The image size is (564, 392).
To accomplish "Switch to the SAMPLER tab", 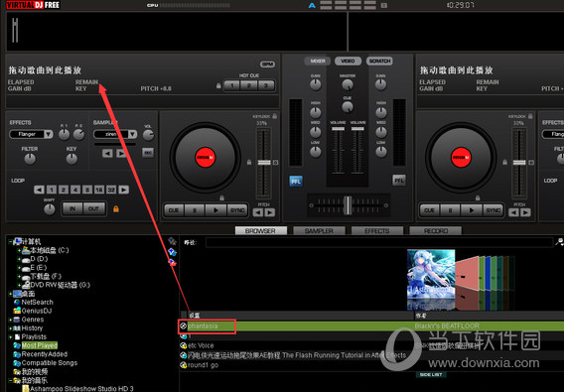I will pyautogui.click(x=319, y=230).
